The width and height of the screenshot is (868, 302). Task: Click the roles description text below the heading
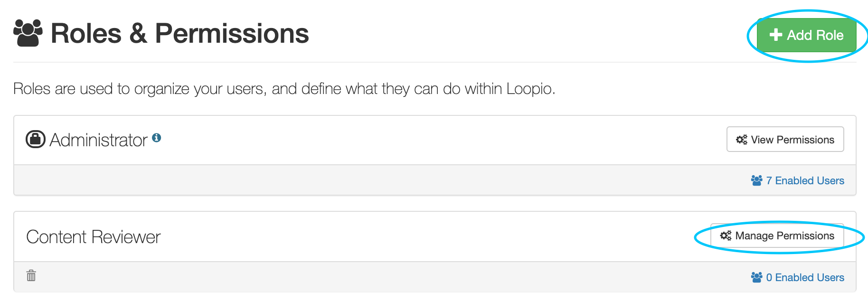pos(284,89)
